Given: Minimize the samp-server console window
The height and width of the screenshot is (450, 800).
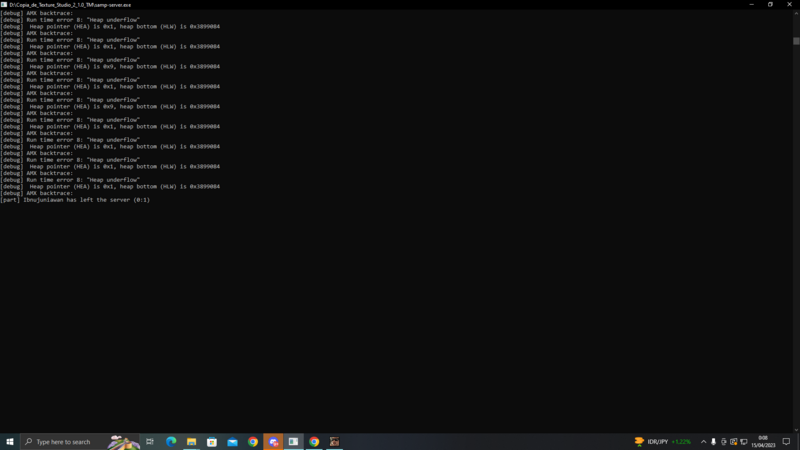Looking at the screenshot, I should click(752, 5).
